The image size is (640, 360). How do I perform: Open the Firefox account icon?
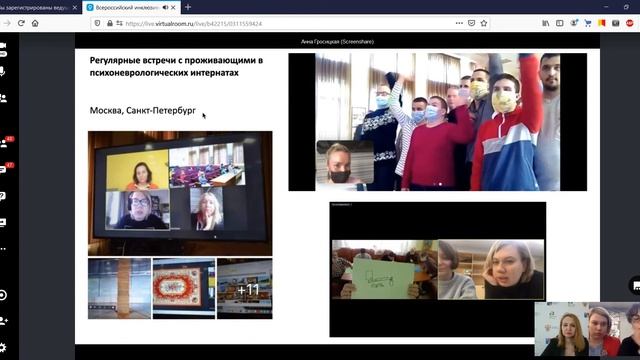(x=574, y=23)
